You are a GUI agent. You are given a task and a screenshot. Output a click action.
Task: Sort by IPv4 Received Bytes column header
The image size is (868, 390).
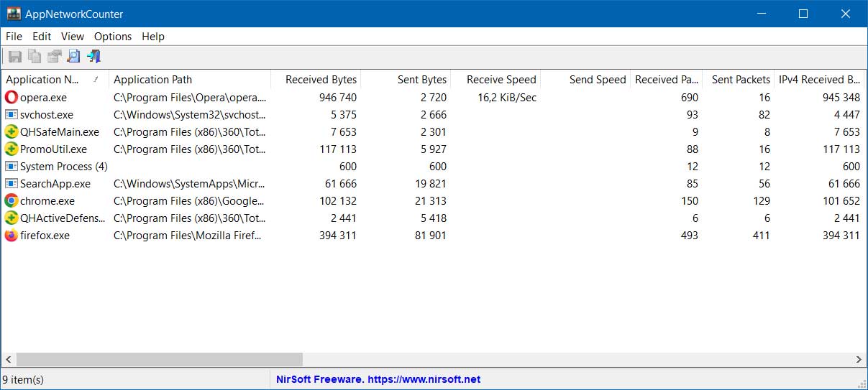819,80
